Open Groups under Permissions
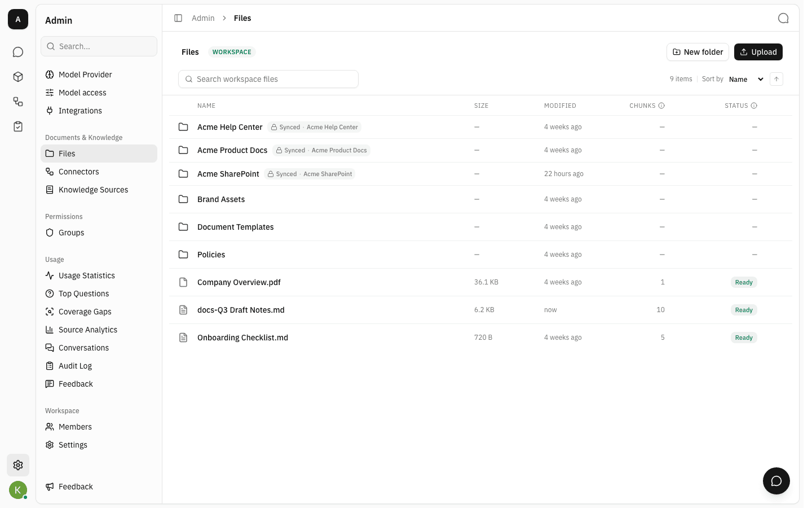This screenshot has width=812, height=508. pyautogui.click(x=99, y=233)
